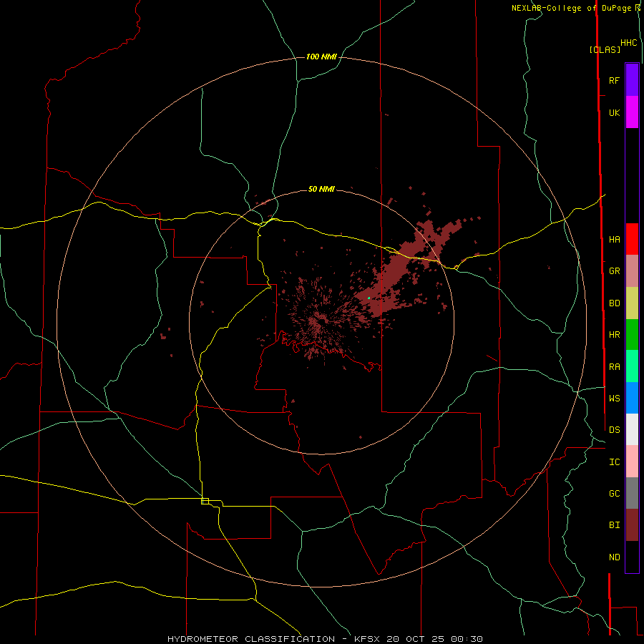The image size is (644, 644).
Task: Click the BI legend label
Action: coord(614,525)
